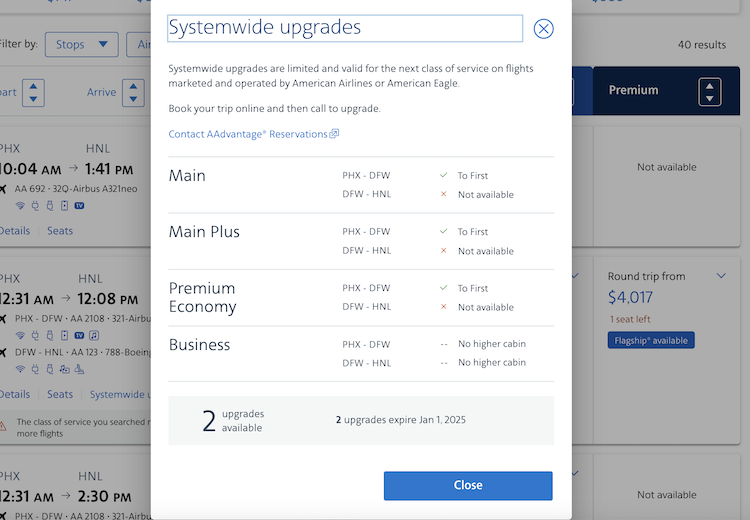The image size is (750, 520).
Task: Click the Business cabin label
Action: pyautogui.click(x=199, y=345)
